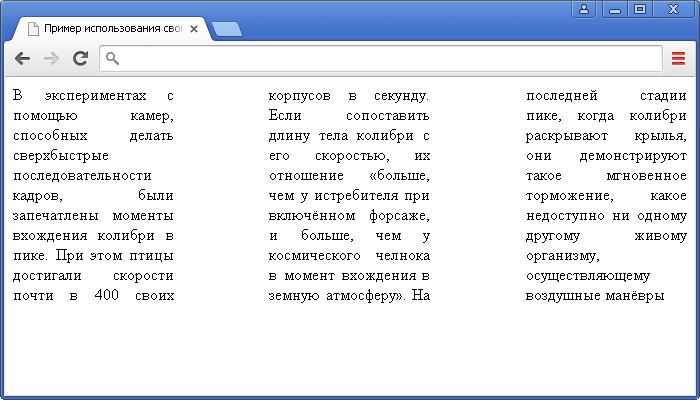Click the word "включённом"
The height and width of the screenshot is (400, 700).
[312, 216]
